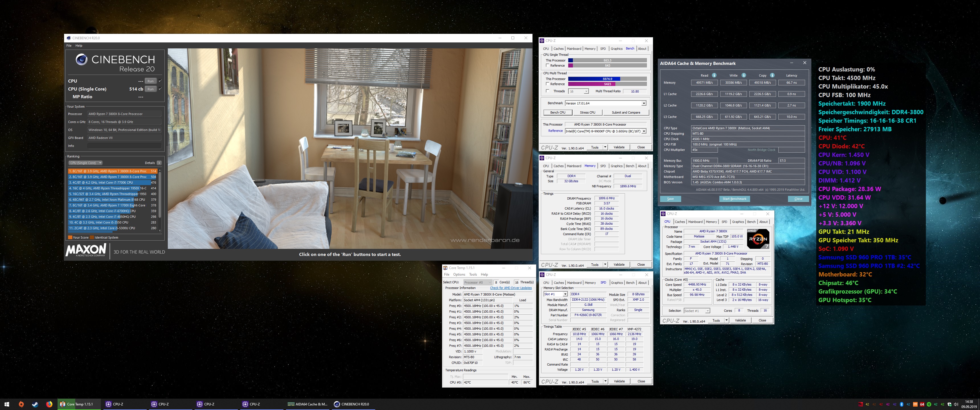Open Firefox from the taskbar
The height and width of the screenshot is (410, 980).
(x=49, y=404)
